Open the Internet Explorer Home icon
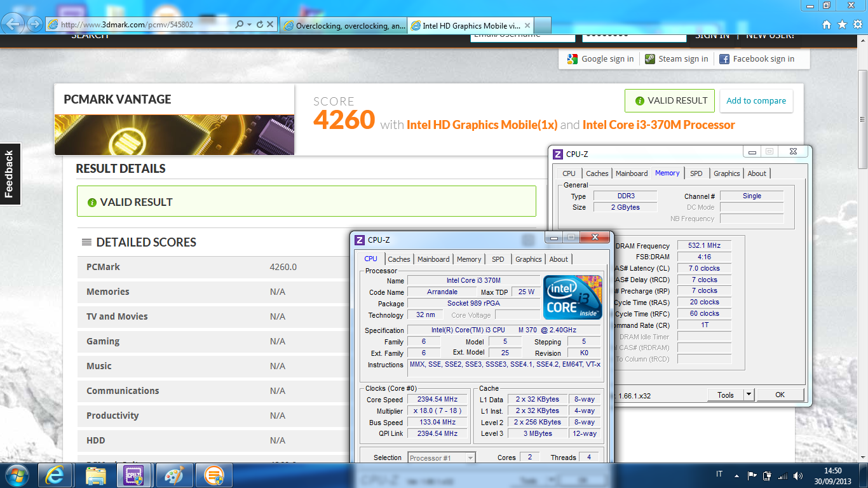Image resolution: width=868 pixels, height=488 pixels. tap(827, 25)
